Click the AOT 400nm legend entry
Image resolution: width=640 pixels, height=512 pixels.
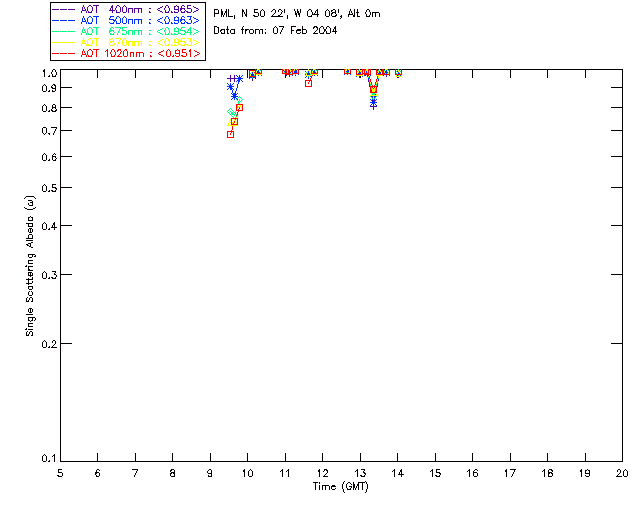pyautogui.click(x=126, y=9)
